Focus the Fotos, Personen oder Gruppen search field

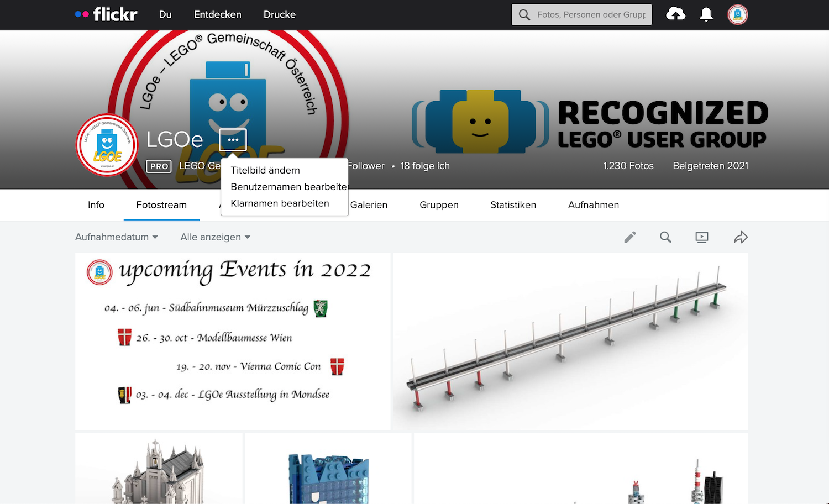582,15
